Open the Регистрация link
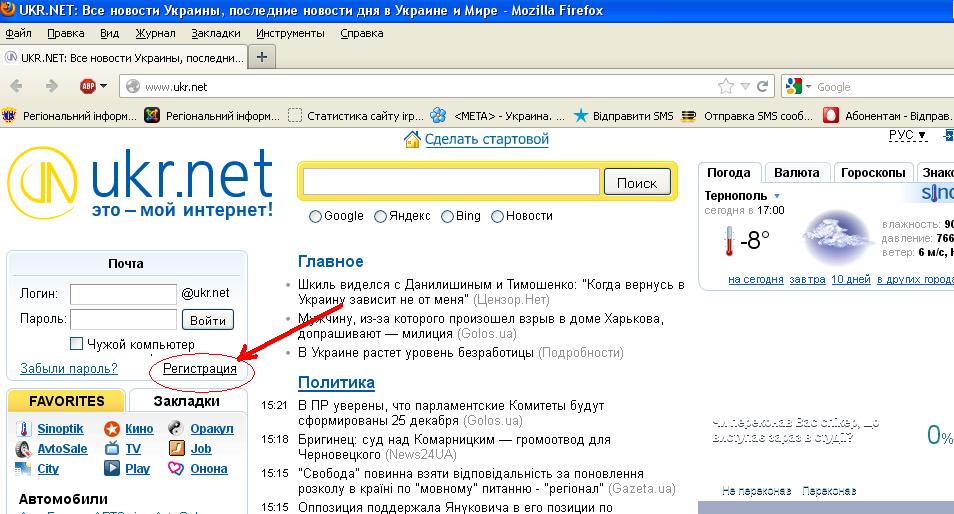Screen dimensions: 954x514 point(200,369)
